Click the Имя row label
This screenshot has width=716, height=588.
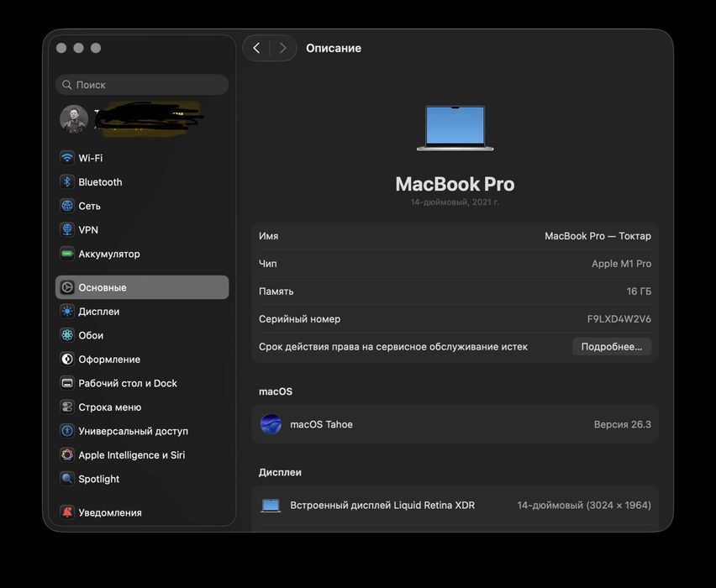click(x=269, y=236)
